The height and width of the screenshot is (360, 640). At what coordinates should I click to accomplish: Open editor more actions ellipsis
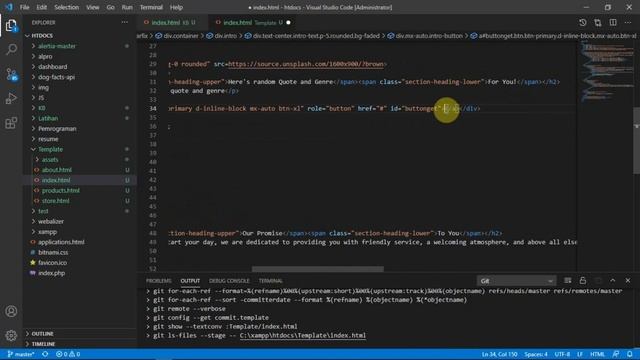tap(628, 22)
